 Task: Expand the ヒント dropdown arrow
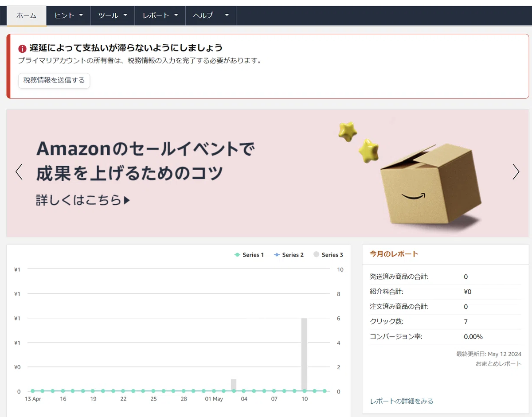pyautogui.click(x=81, y=15)
